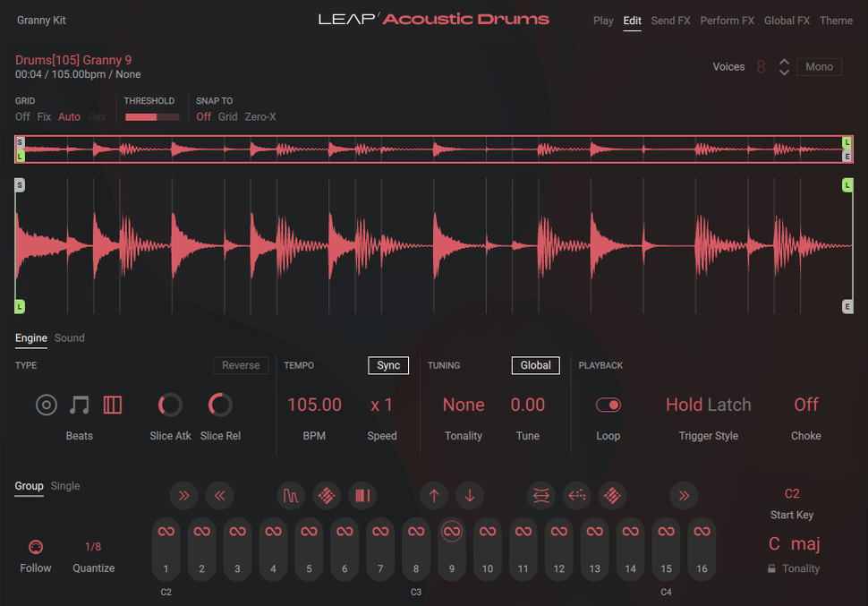The width and height of the screenshot is (868, 606).
Task: Open the Tonality selector showing None
Action: tap(464, 405)
